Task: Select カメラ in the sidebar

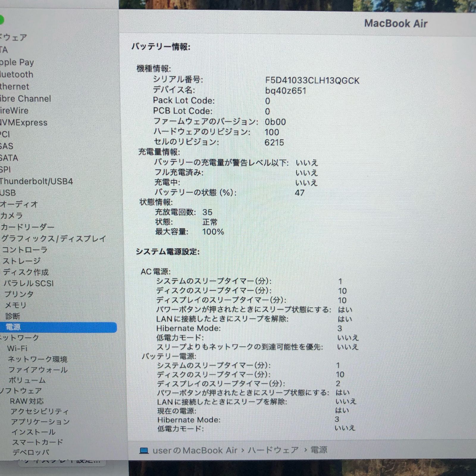Action: (12, 216)
